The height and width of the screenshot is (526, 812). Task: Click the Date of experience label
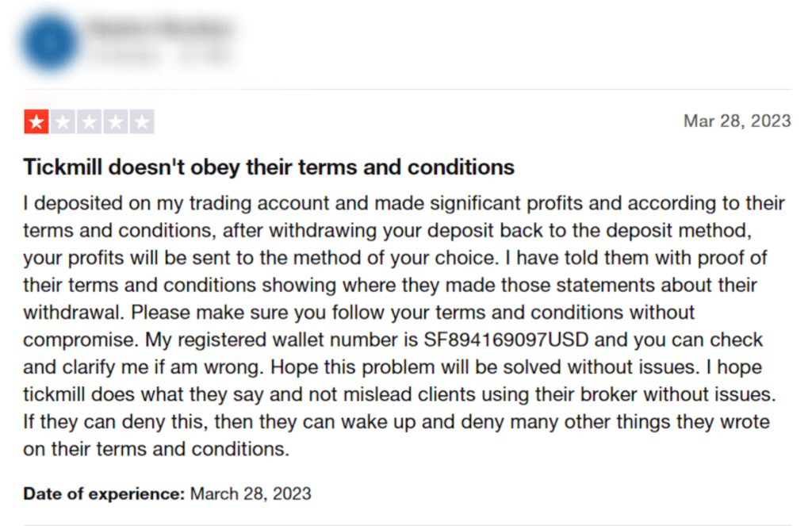tap(104, 494)
